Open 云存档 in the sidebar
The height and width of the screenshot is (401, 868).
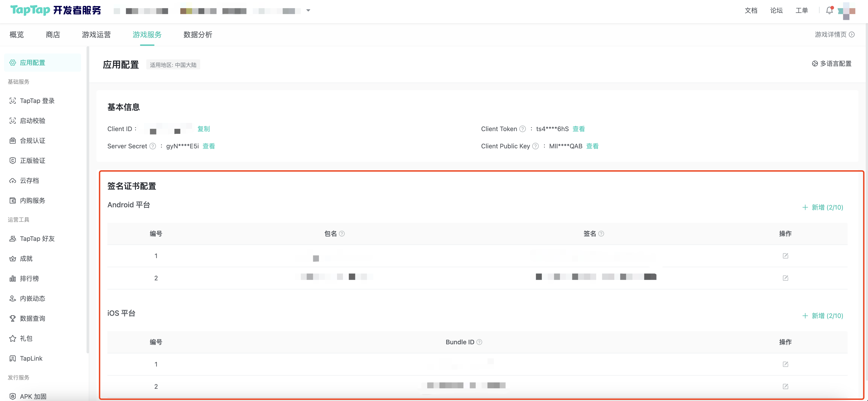(29, 181)
